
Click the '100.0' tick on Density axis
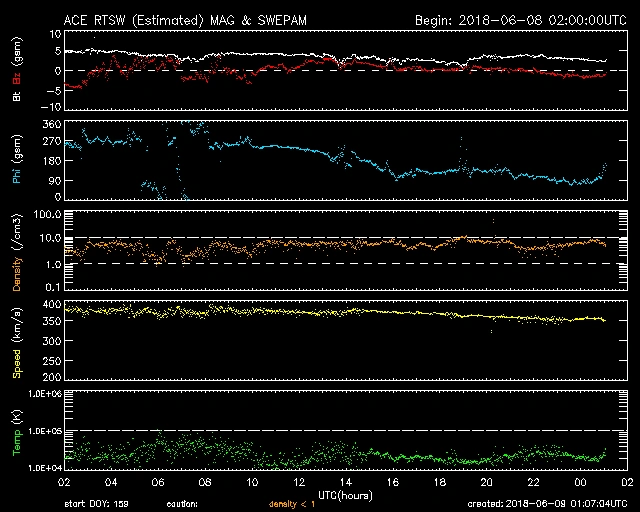(47, 214)
